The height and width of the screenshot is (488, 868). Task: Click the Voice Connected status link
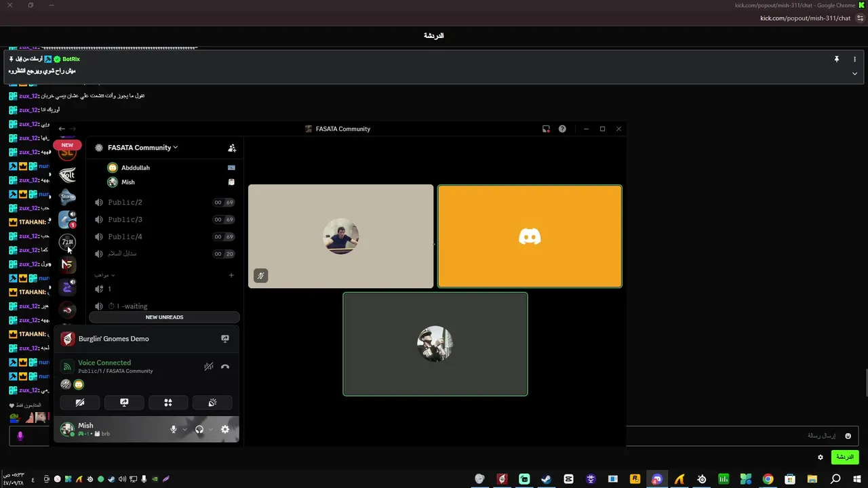[104, 363]
